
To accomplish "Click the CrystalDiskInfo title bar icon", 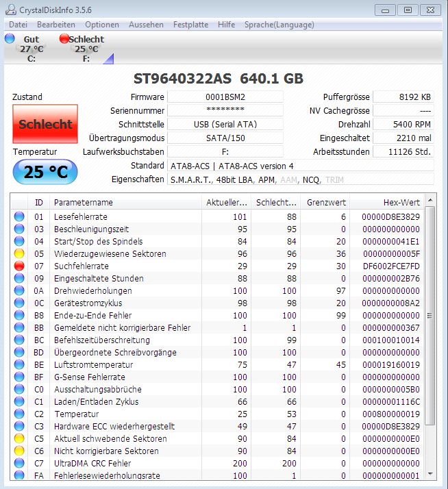I will (x=11, y=10).
